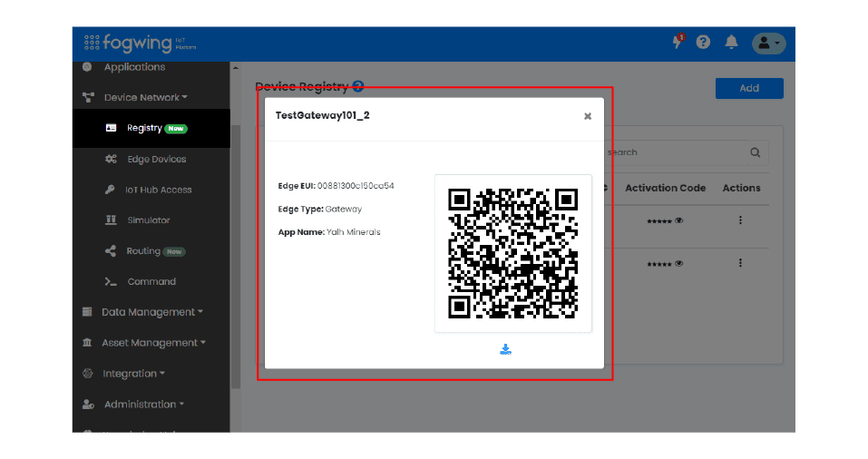868x459 pixels.
Task: Open the alerts lightning icon with badge
Action: 678,41
